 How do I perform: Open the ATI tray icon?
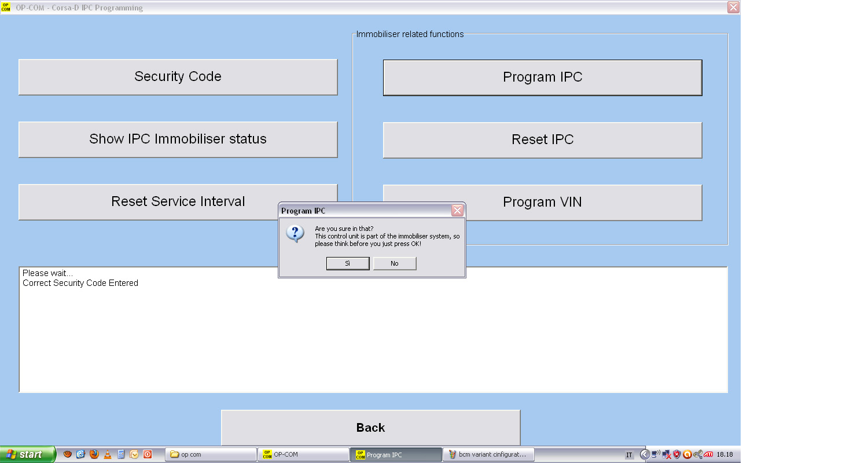(708, 454)
